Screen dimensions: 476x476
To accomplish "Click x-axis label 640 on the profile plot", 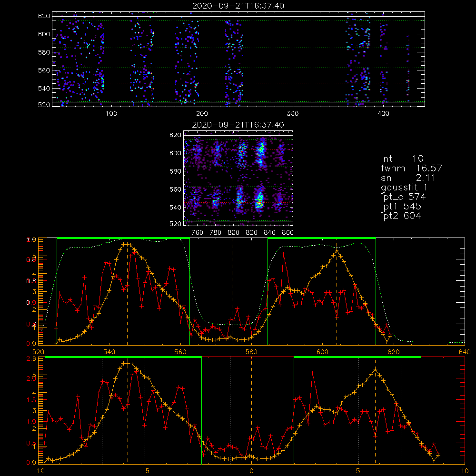I will pos(465,352).
